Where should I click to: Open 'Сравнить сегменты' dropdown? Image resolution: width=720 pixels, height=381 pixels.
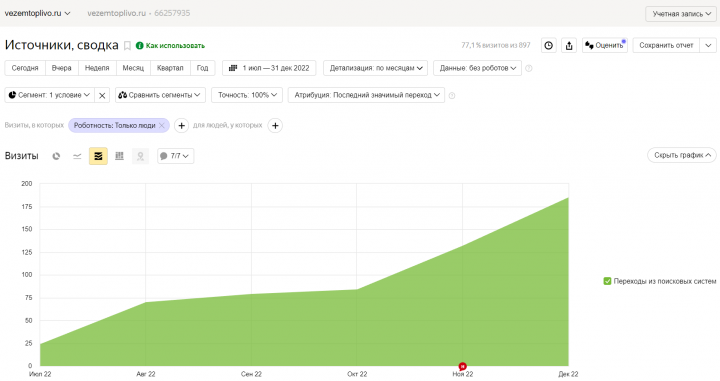160,95
